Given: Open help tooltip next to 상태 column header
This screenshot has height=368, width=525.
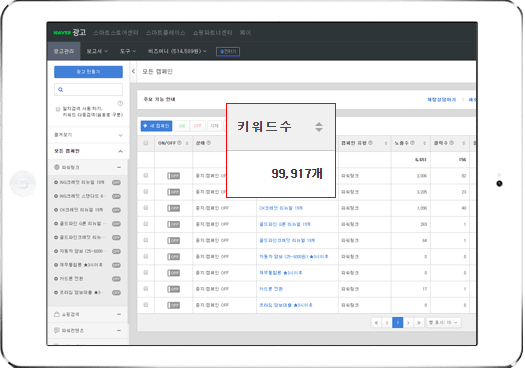Looking at the screenshot, I should pyautogui.click(x=209, y=143).
